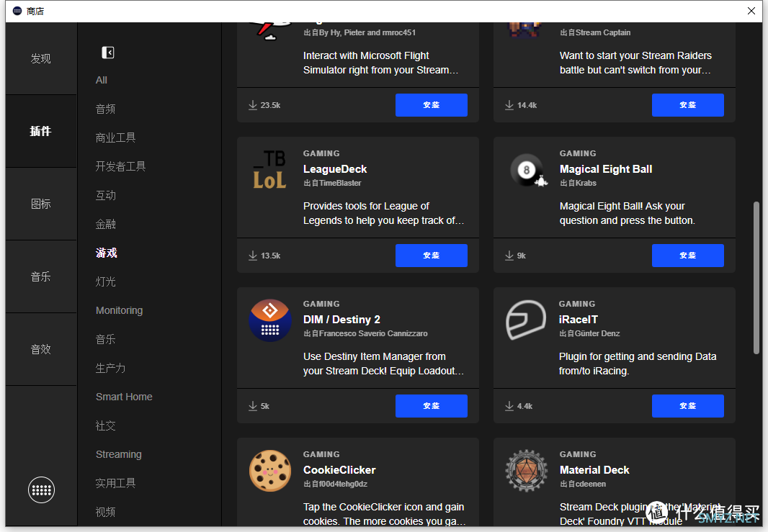This screenshot has height=532, width=768.
Task: Click the 23.5k download count indicator
Action: (x=264, y=105)
